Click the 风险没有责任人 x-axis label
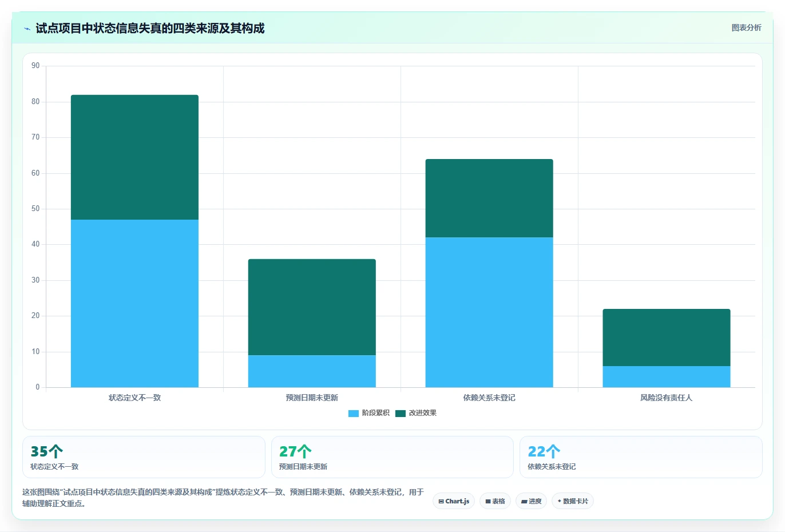The width and height of the screenshot is (785, 532). pos(667,398)
